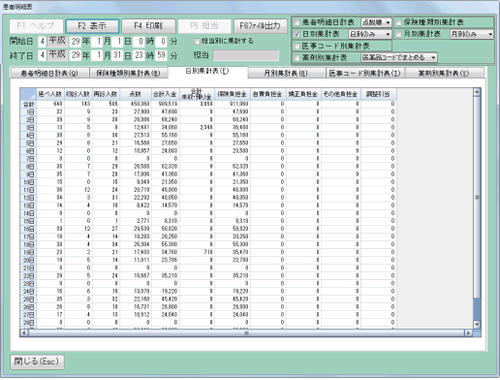Image resolution: width=500 pixels, height=380 pixels.
Task: Toggle the 担当別に集計する checkbox
Action: pyautogui.click(x=197, y=41)
